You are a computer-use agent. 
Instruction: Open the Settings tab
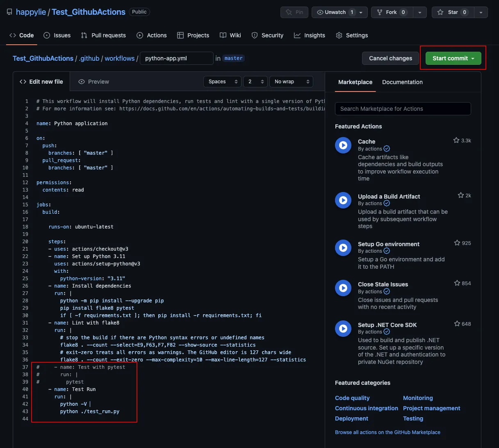(352, 35)
